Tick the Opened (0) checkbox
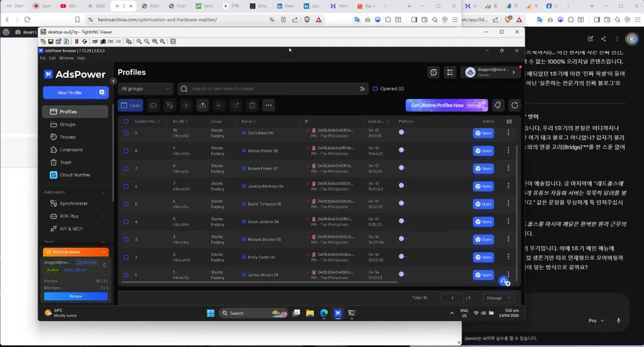644x347 pixels. pos(375,89)
